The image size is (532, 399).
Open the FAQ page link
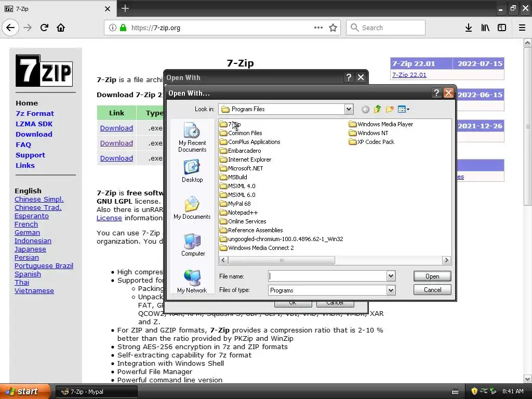coord(23,144)
